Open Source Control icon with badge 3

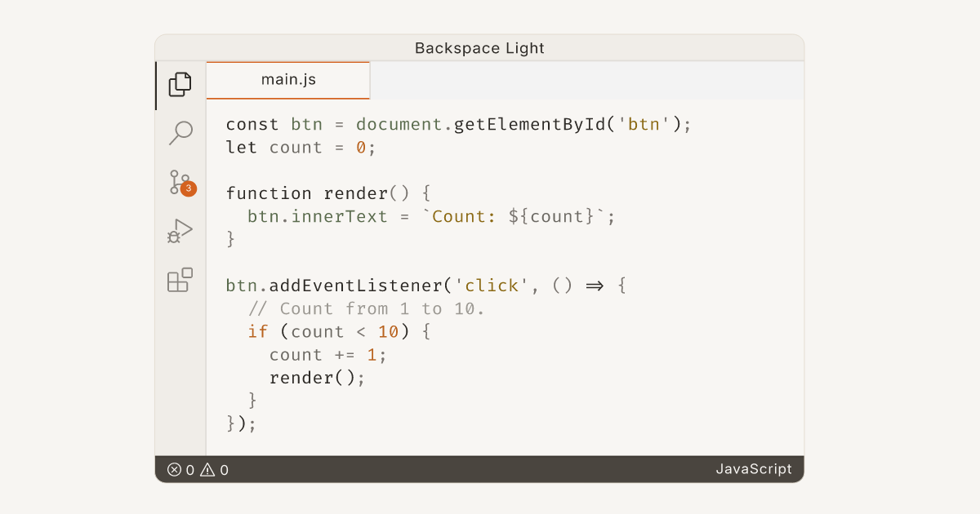181,183
